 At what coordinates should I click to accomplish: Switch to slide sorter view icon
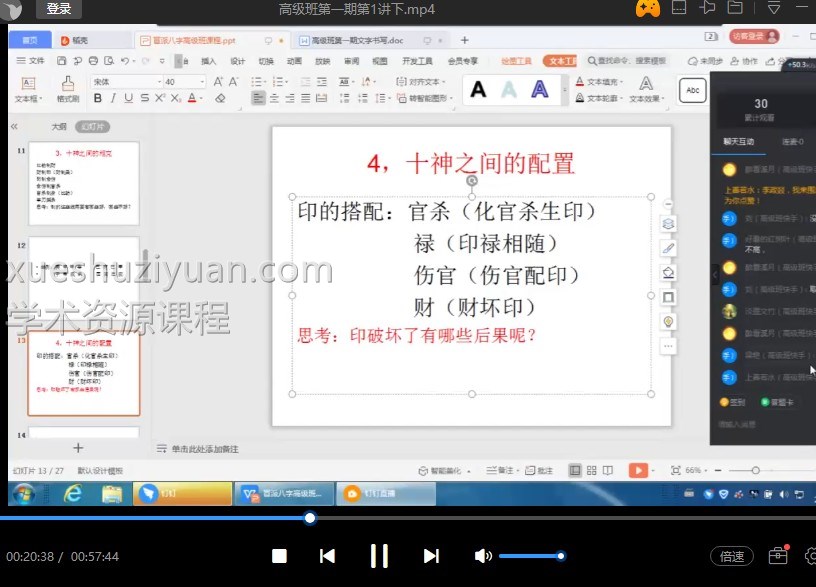590,470
